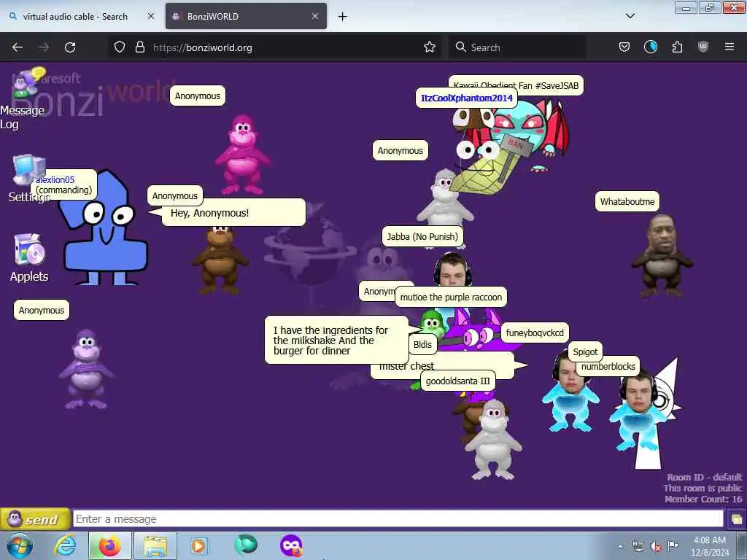Open the network tray icon

[x=638, y=547]
